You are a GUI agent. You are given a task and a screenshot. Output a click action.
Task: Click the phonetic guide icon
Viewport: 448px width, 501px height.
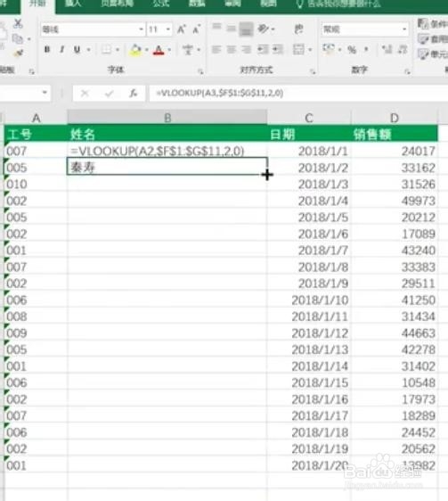[187, 50]
